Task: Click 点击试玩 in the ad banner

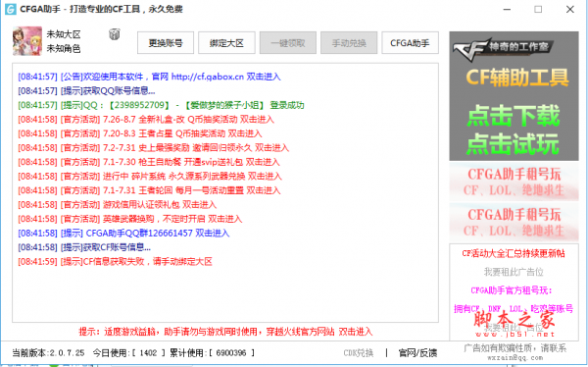Action: click(x=514, y=144)
